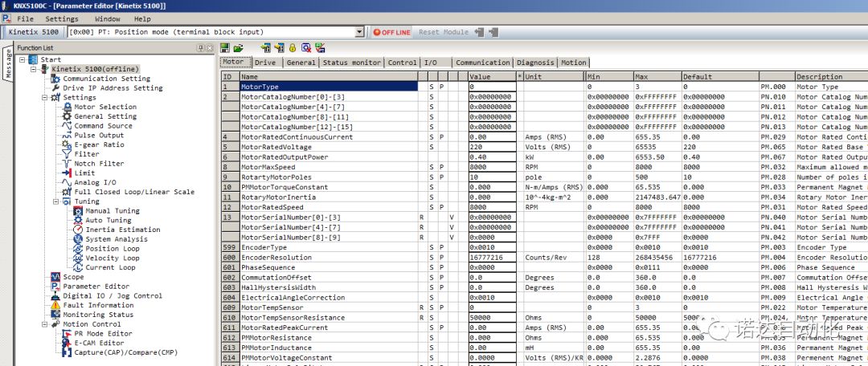Screen dimensions: 868x366
Task: Click the System Analysis icon
Action: (77, 239)
